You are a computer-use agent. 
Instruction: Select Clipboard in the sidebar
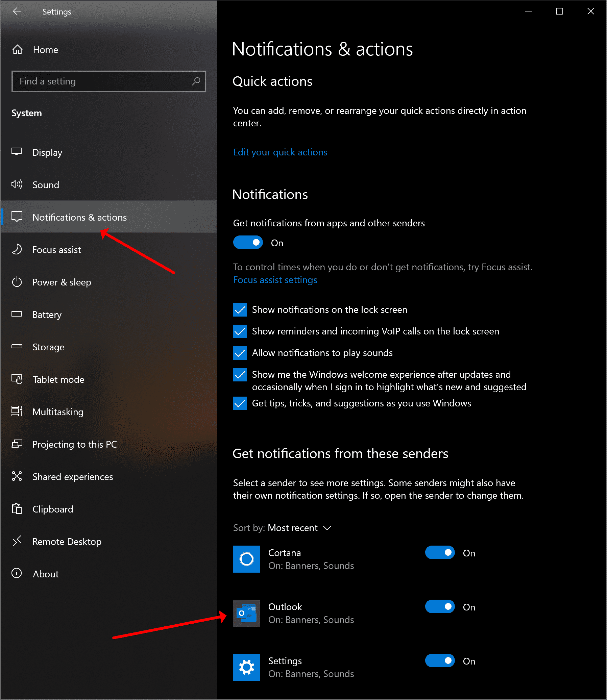pyautogui.click(x=108, y=509)
